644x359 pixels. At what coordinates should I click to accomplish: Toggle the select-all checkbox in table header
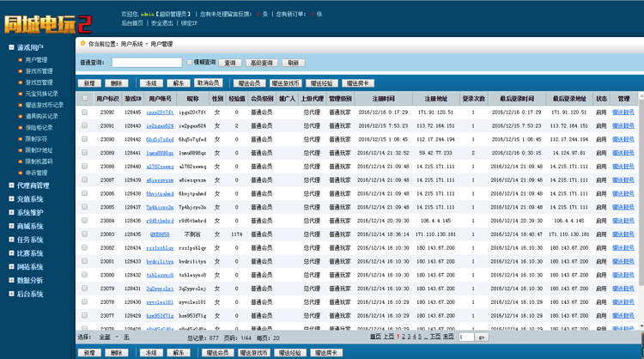[84, 99]
